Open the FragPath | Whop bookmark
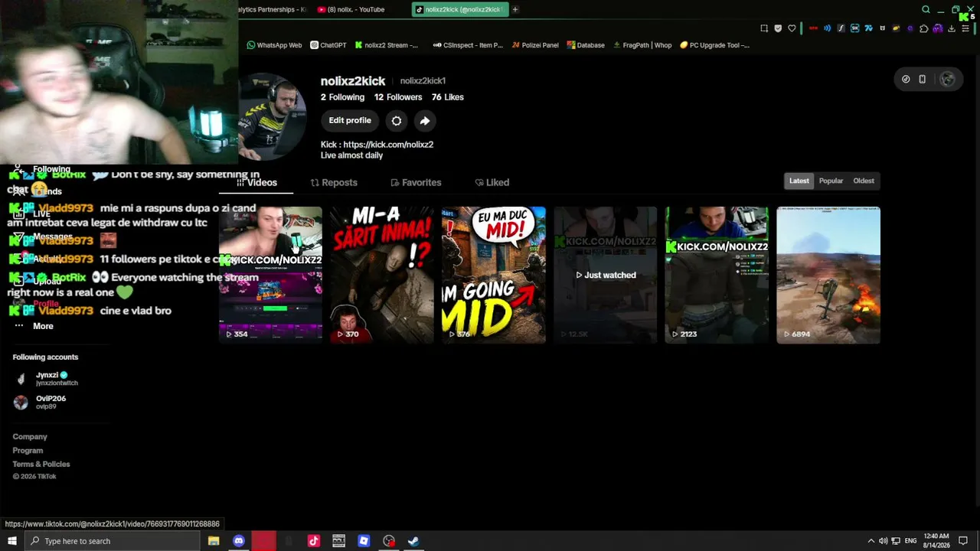The width and height of the screenshot is (980, 551). pos(642,45)
